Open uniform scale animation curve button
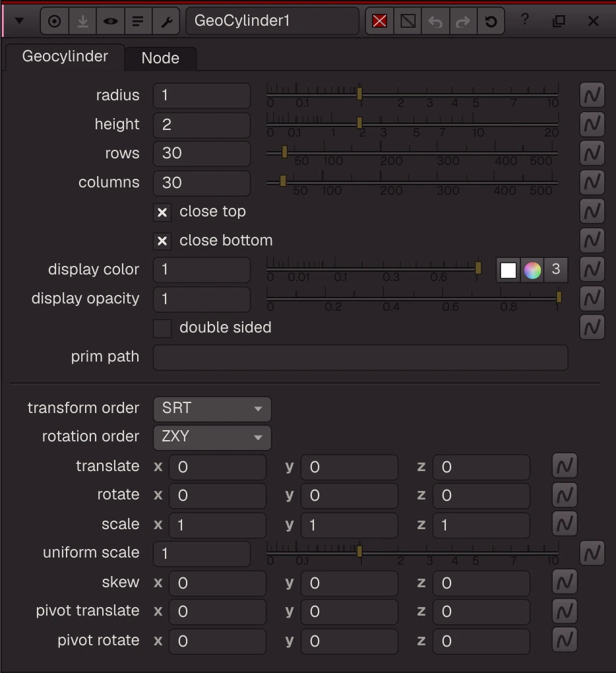Image resolution: width=616 pixels, height=673 pixels. 592,553
